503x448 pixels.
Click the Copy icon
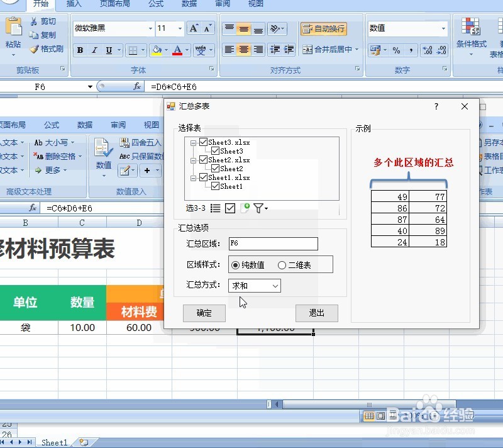click(x=34, y=35)
